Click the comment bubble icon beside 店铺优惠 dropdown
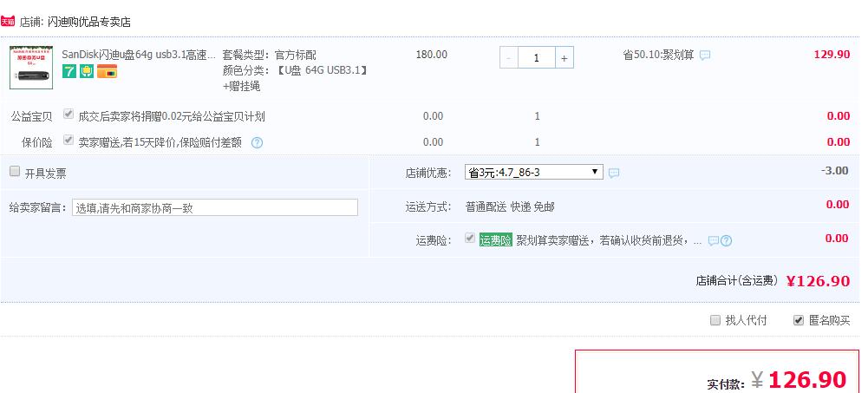 click(613, 174)
